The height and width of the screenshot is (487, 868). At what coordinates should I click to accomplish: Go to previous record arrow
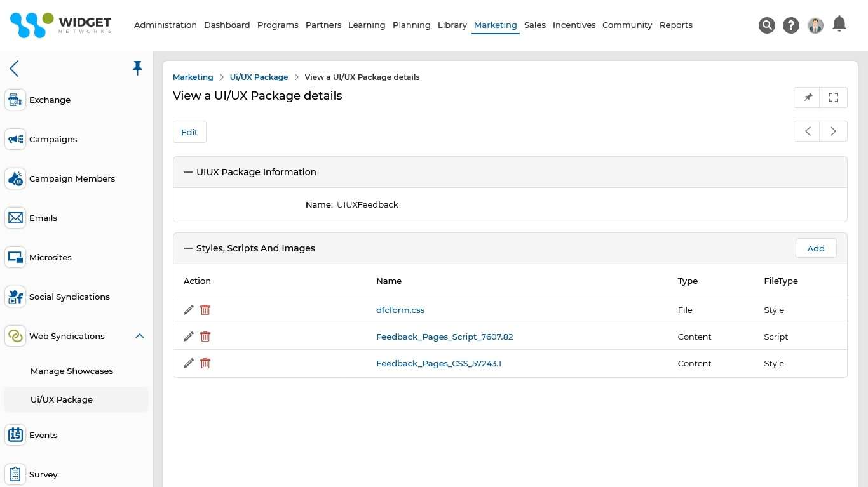[808, 131]
